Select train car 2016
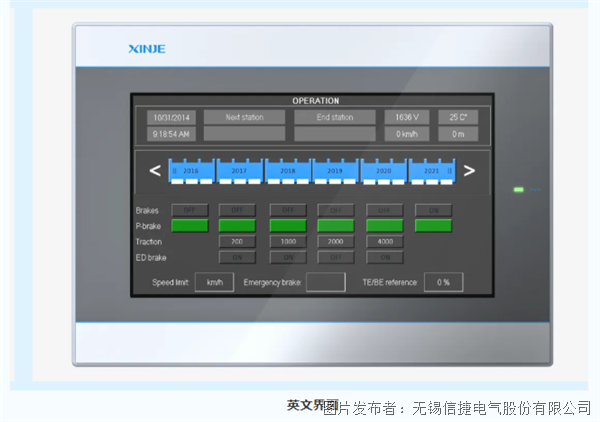 [x=191, y=171]
